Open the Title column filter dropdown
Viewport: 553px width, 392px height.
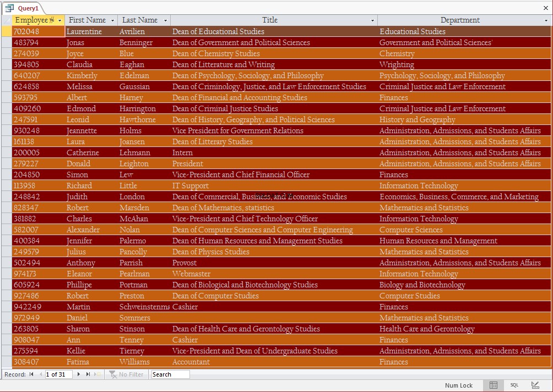(x=372, y=20)
